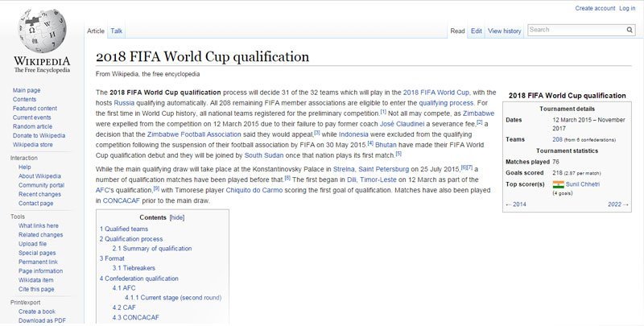This screenshot has height=326, width=644.
Task: Open About Wikipedia
Action: (x=39, y=176)
